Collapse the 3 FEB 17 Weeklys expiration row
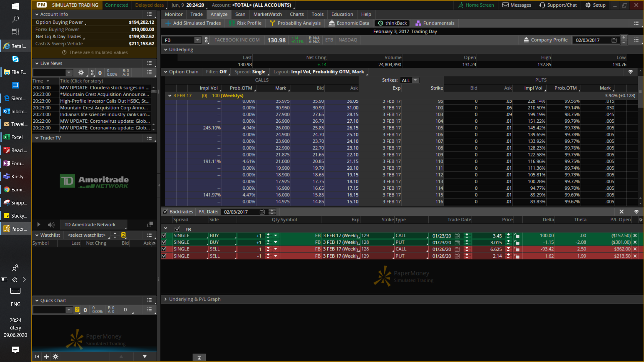Image resolution: width=644 pixels, height=362 pixels. 170,96
